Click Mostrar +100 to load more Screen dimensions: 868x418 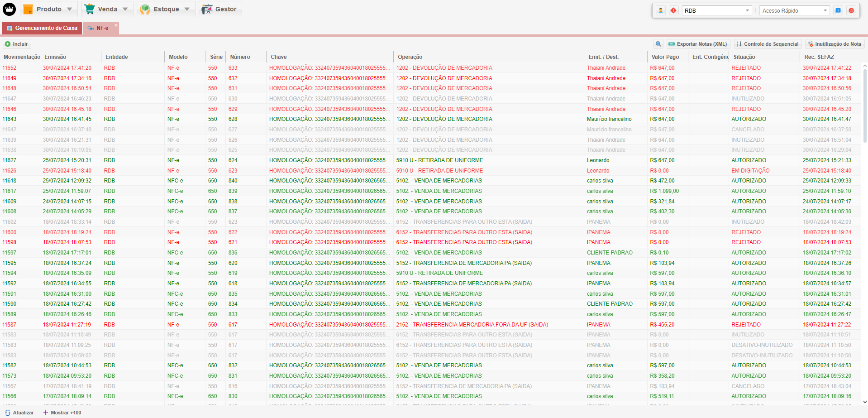(x=62, y=413)
